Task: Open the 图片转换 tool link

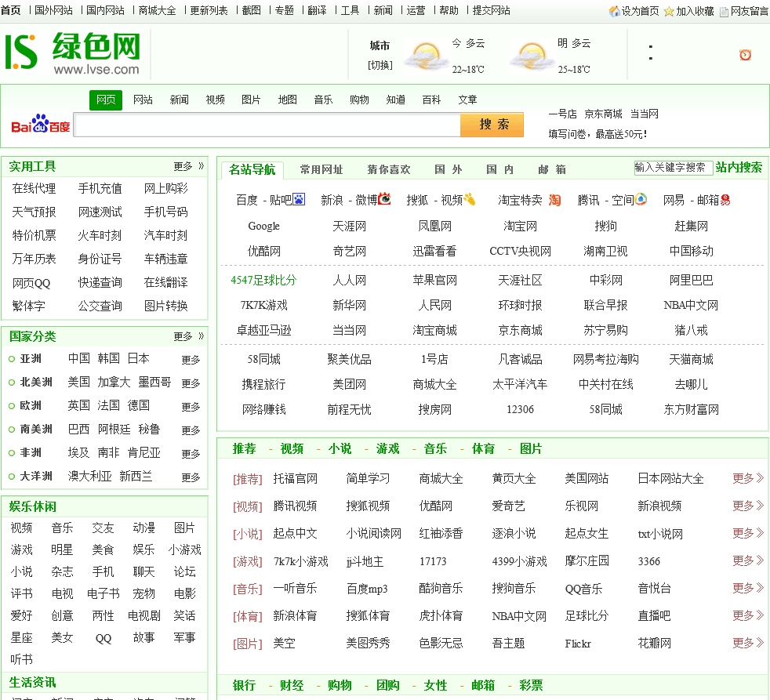Action: [166, 306]
